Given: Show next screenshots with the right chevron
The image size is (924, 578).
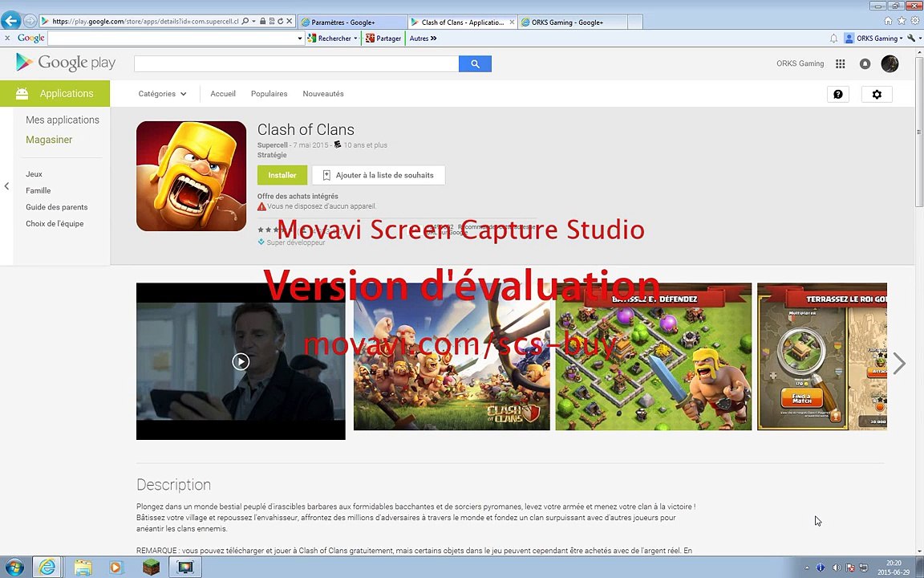Looking at the screenshot, I should tap(898, 364).
